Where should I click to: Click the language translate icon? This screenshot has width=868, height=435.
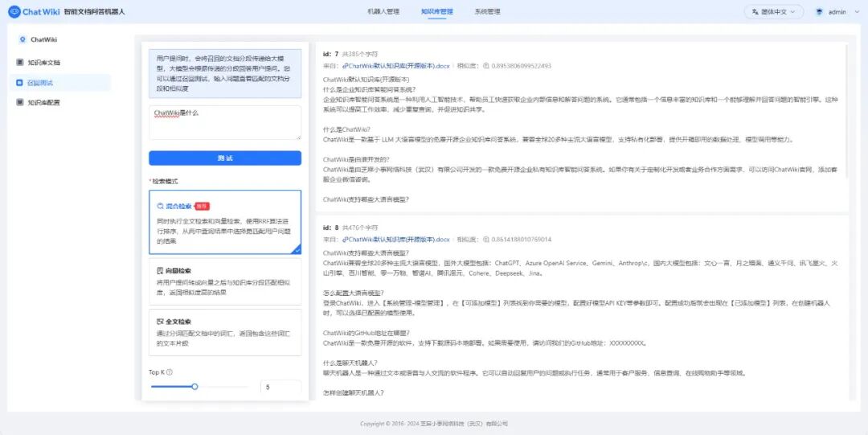(x=755, y=11)
